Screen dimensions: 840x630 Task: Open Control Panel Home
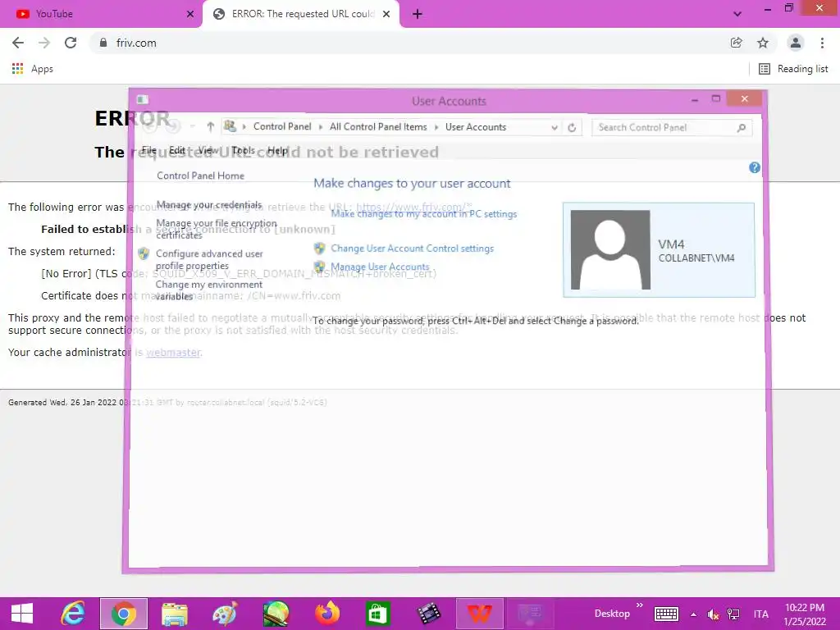coord(200,176)
